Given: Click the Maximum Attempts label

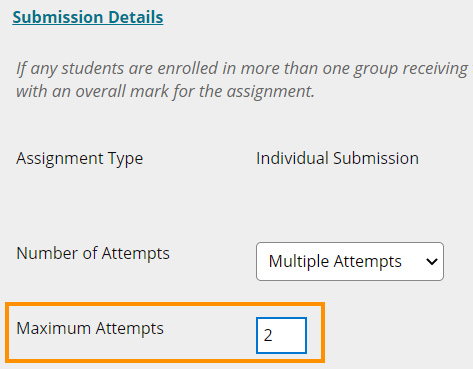Looking at the screenshot, I should coord(90,328).
